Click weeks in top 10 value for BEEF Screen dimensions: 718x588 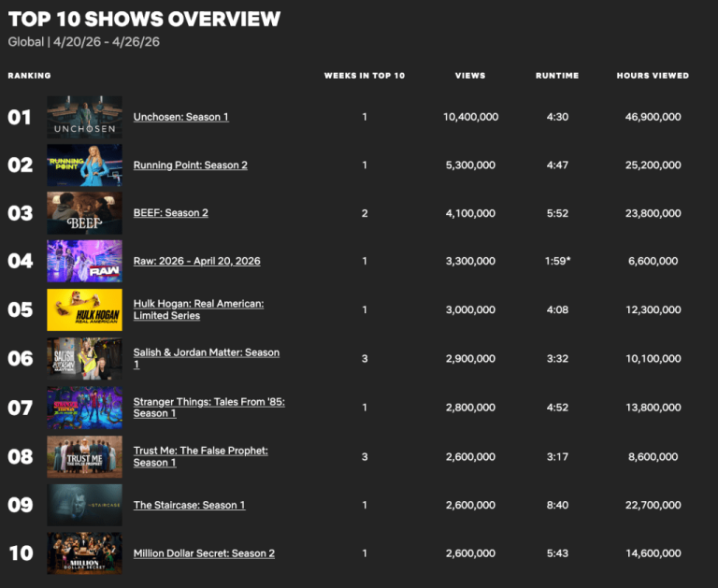[365, 213]
